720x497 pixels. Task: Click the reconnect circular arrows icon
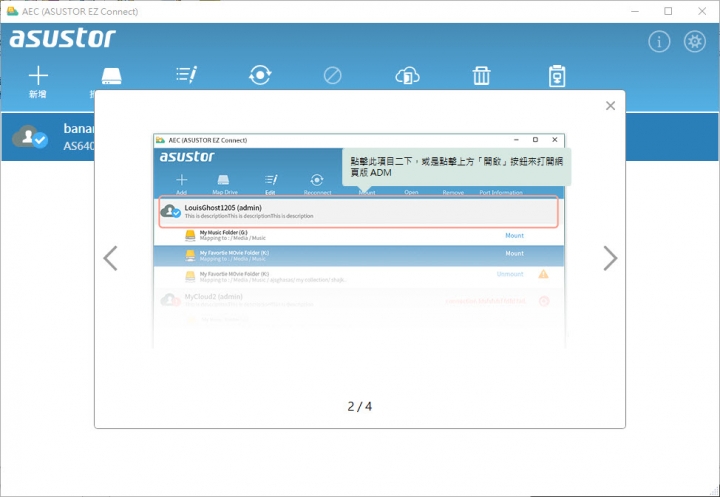point(260,75)
